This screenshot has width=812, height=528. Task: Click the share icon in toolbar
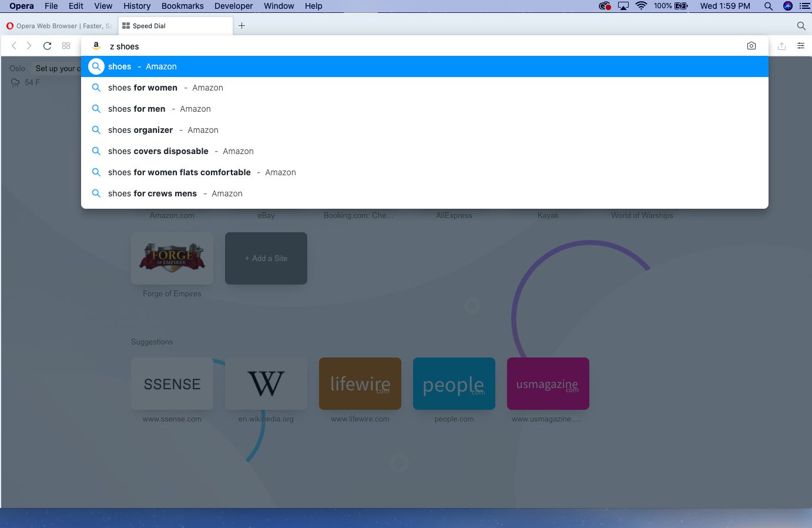tap(781, 46)
